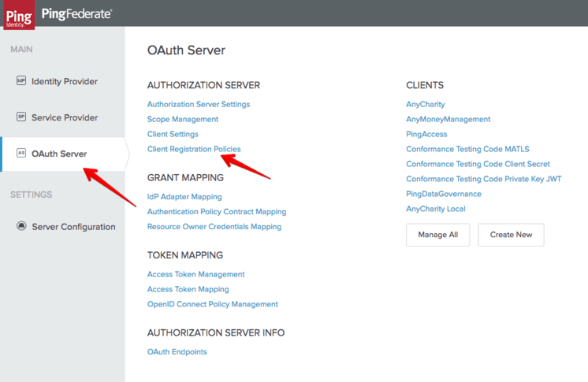Click the Manage All button
This screenshot has height=382, width=588.
pyautogui.click(x=438, y=235)
